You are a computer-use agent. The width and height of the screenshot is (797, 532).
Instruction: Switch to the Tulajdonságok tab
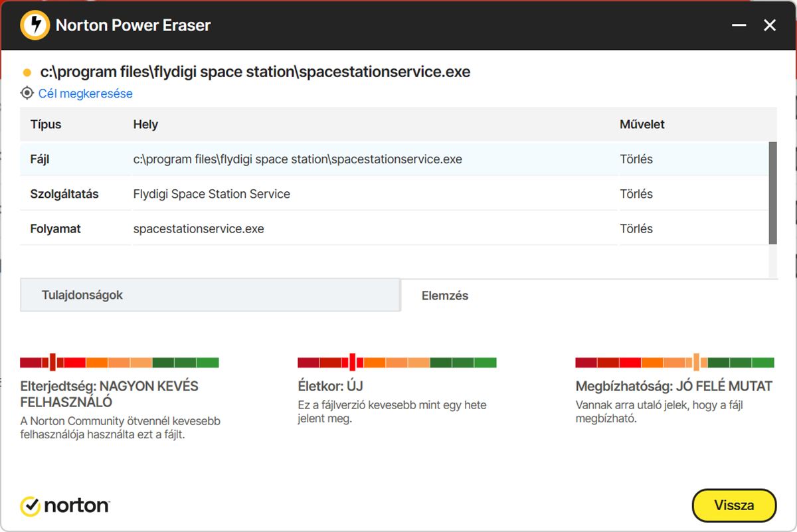tap(210, 295)
